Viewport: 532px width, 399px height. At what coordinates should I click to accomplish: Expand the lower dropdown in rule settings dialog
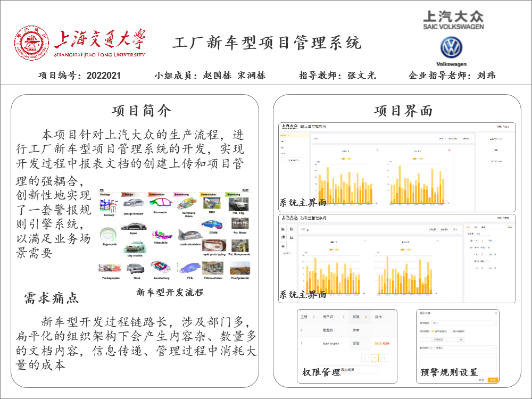[465, 348]
